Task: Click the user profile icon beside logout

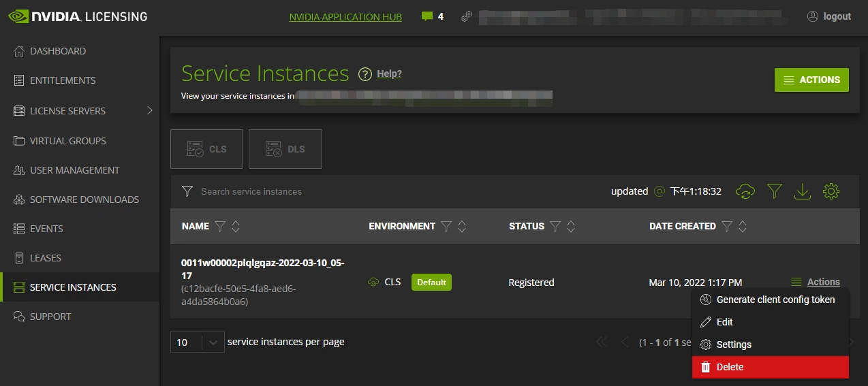Action: (812, 16)
